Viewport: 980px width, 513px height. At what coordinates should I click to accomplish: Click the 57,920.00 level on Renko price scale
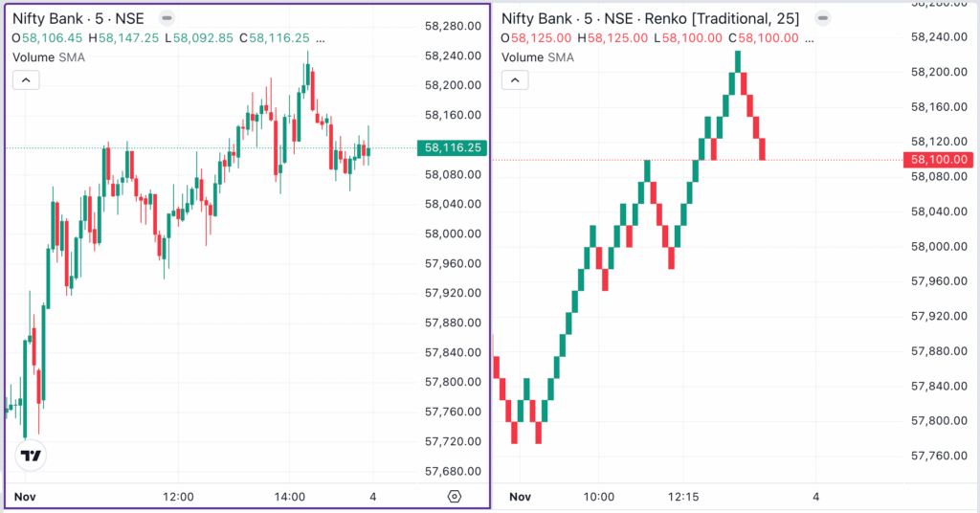pyautogui.click(x=940, y=316)
